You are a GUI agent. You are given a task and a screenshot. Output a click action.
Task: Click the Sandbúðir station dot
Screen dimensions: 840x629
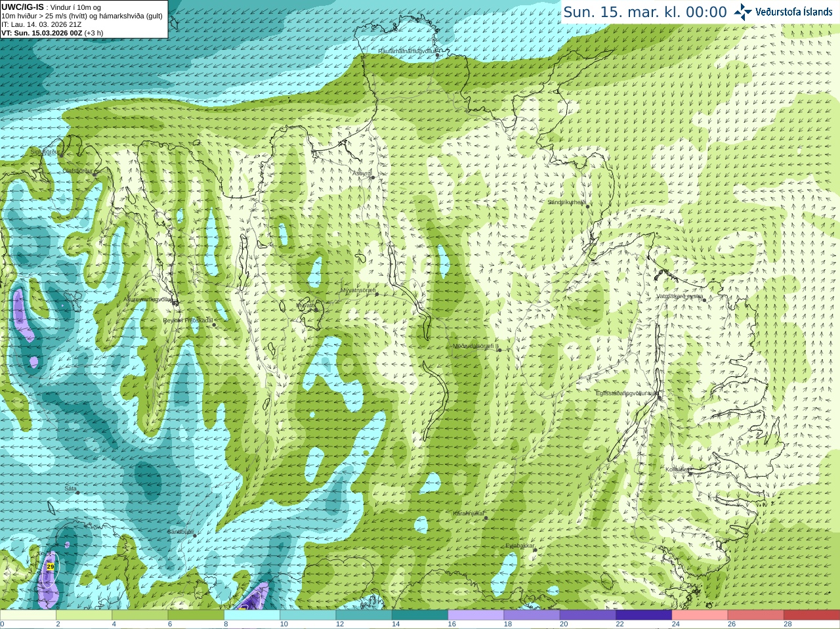pyautogui.click(x=195, y=536)
